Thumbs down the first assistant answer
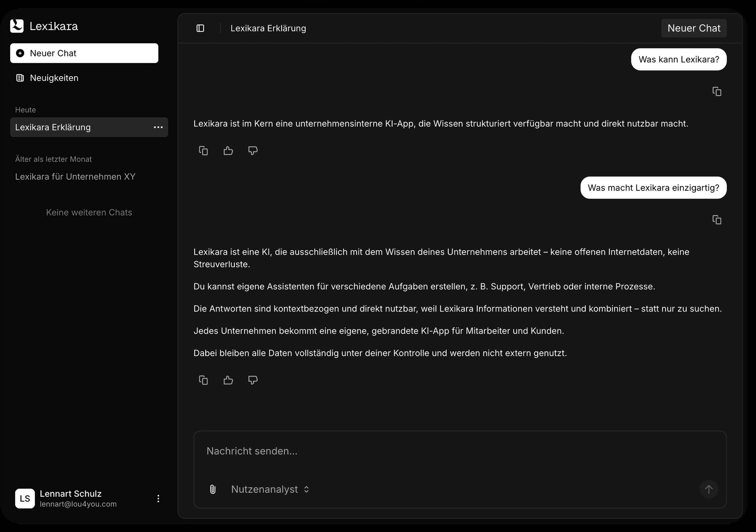The width and height of the screenshot is (756, 532). (253, 151)
